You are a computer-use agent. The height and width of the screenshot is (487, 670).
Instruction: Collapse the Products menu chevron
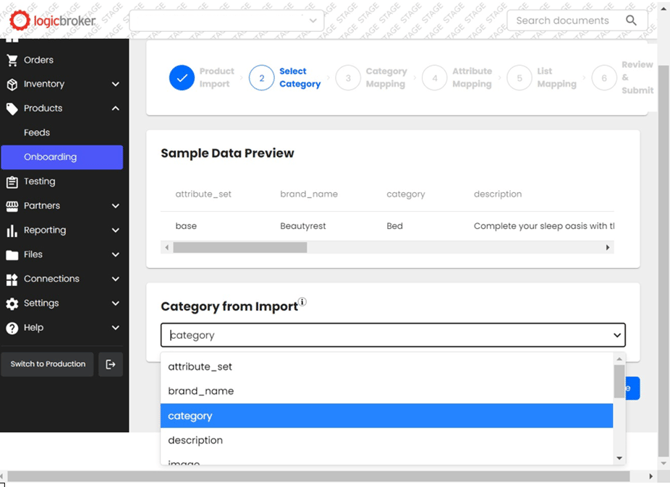(x=116, y=109)
